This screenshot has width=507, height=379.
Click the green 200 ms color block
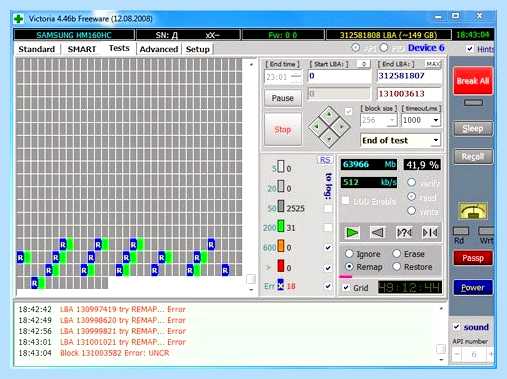[281, 226]
